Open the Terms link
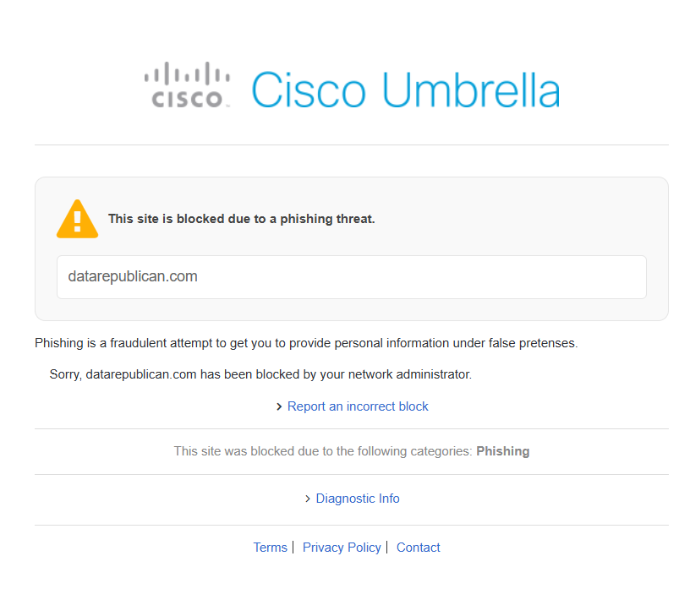This screenshot has height=616, width=679. point(271,548)
